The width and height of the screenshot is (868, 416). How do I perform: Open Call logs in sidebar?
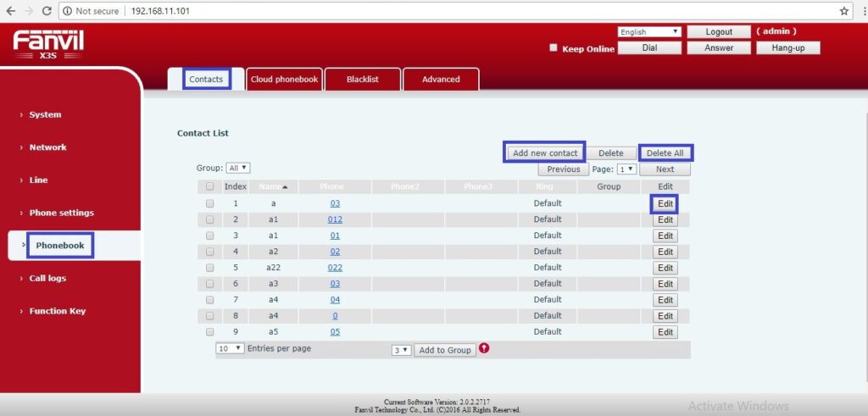47,278
